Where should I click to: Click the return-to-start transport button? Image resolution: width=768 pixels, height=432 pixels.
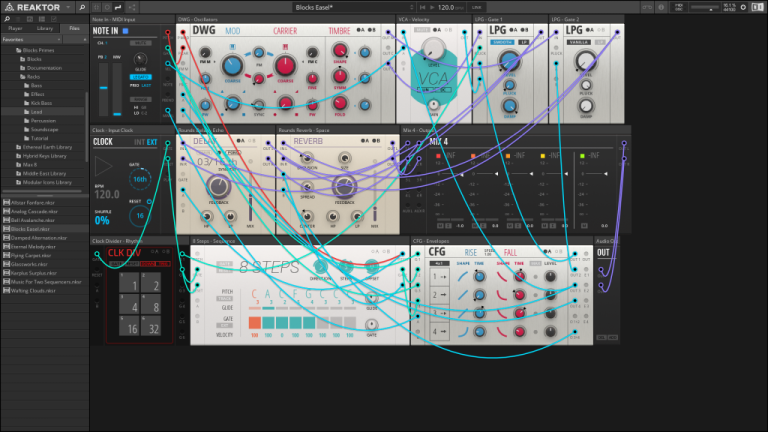[423, 7]
